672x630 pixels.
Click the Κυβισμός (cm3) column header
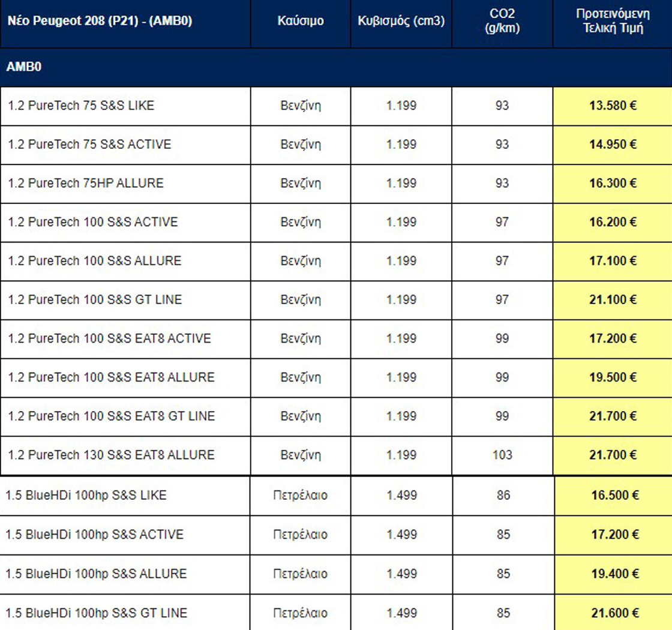[401, 20]
